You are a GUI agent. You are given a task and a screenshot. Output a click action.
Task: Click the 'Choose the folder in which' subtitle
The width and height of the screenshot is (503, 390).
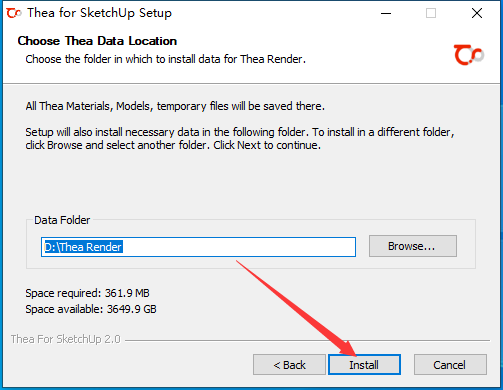click(165, 59)
